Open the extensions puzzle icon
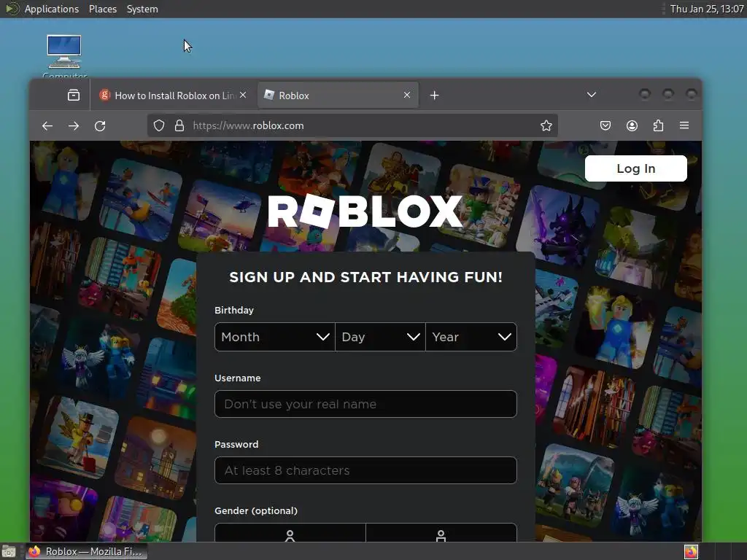This screenshot has width=747, height=560. (x=658, y=125)
